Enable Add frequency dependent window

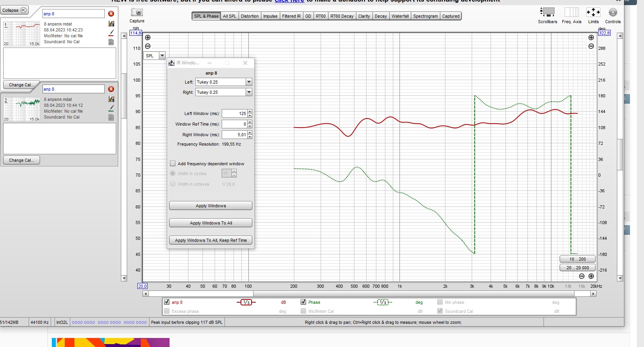[173, 163]
